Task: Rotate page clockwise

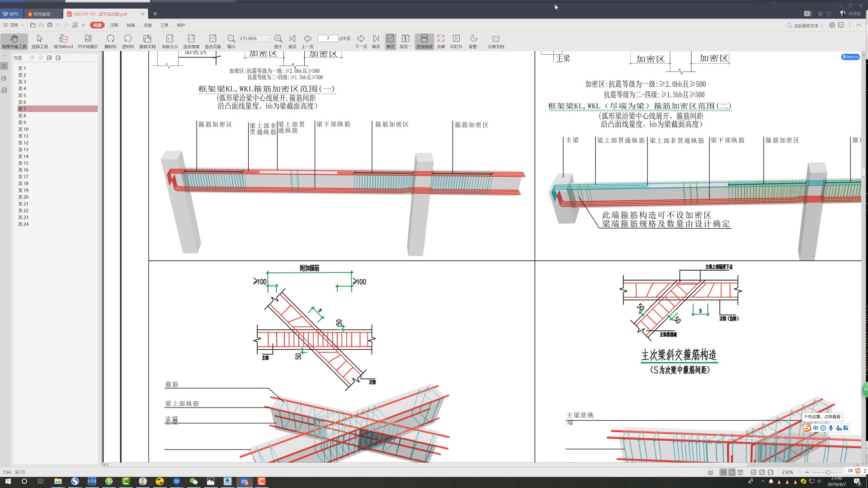Action: point(110,41)
